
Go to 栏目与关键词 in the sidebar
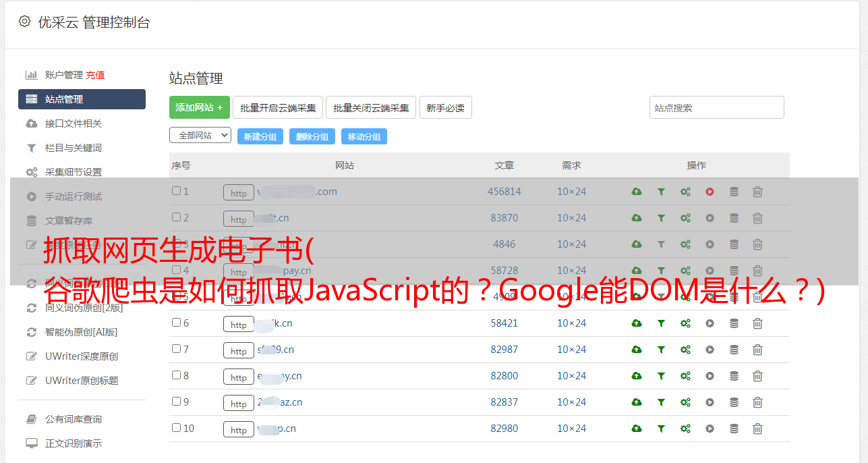click(73, 148)
